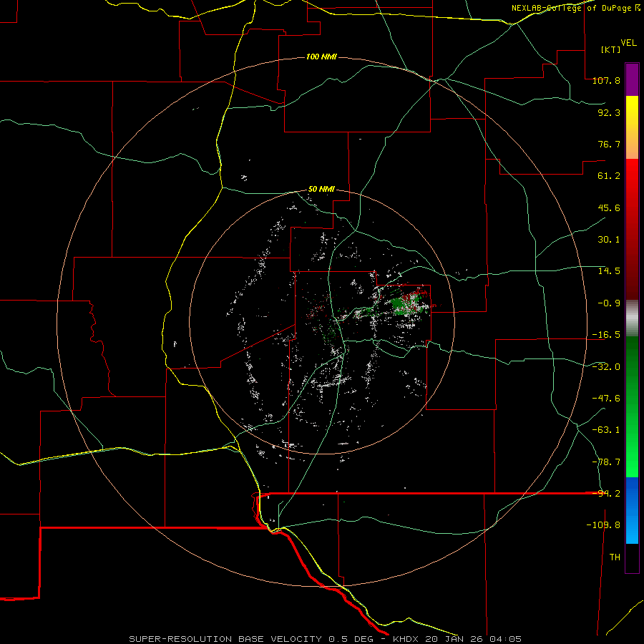Click the -47.6 velocity scale value

606,399
